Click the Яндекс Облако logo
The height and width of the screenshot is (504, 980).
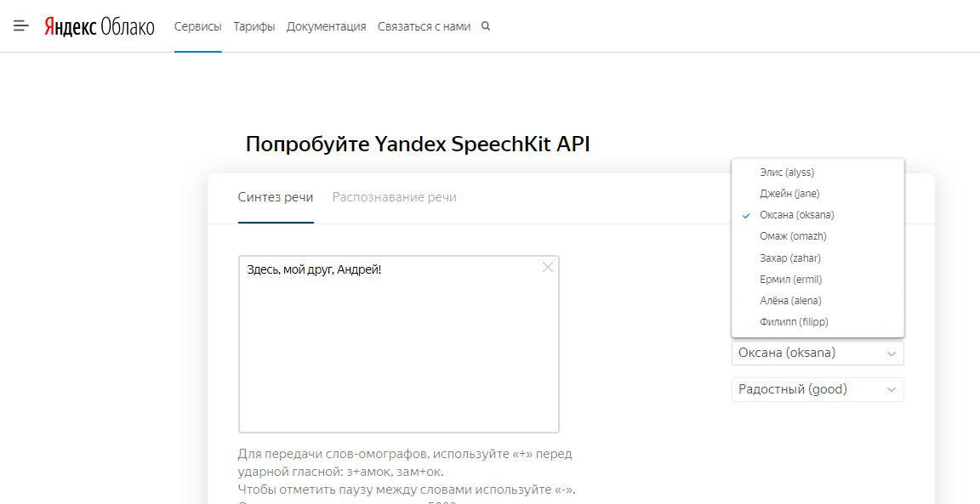pos(99,27)
